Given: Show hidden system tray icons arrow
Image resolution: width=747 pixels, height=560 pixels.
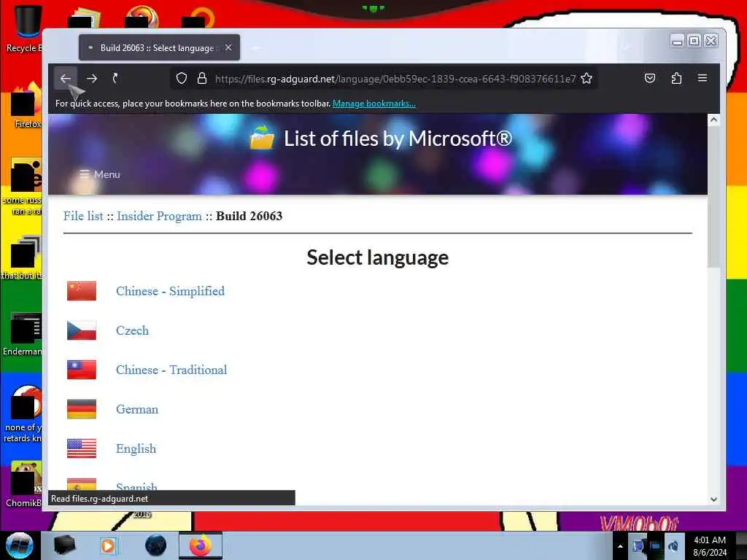Looking at the screenshot, I should 620,546.
